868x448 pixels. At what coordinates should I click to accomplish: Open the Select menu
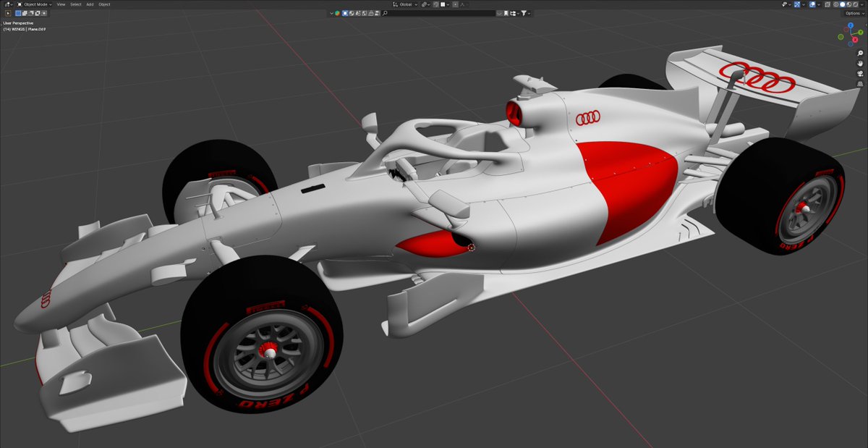[x=76, y=4]
